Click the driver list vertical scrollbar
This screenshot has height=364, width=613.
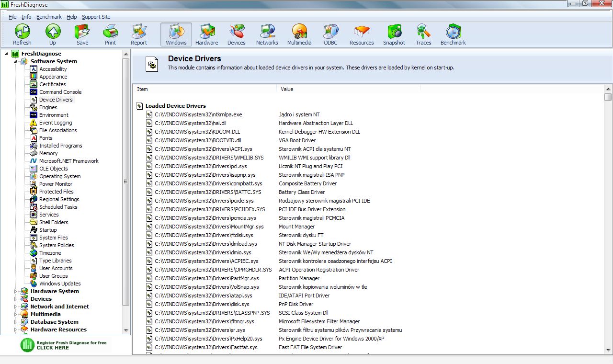608,220
